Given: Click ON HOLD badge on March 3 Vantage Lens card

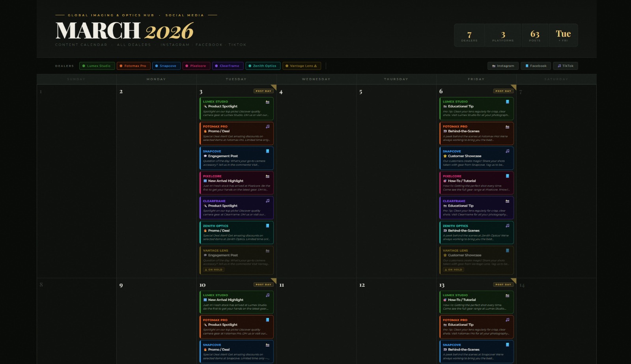Looking at the screenshot, I should pos(214,270).
